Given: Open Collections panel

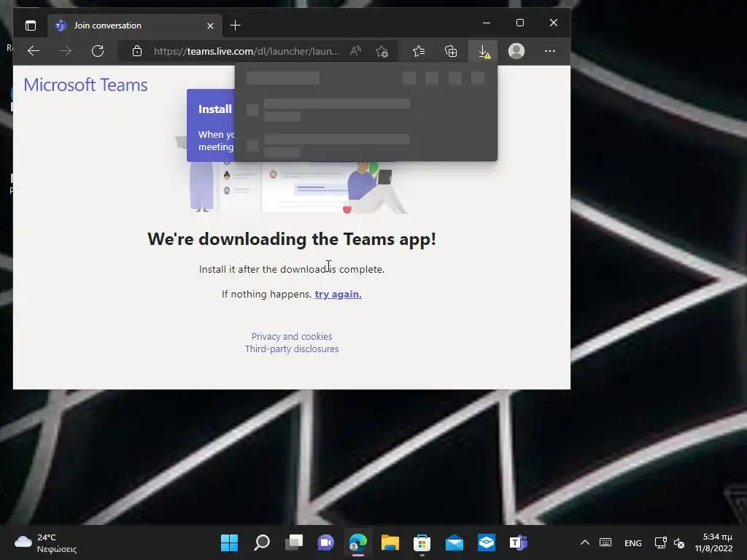Looking at the screenshot, I should coord(451,51).
